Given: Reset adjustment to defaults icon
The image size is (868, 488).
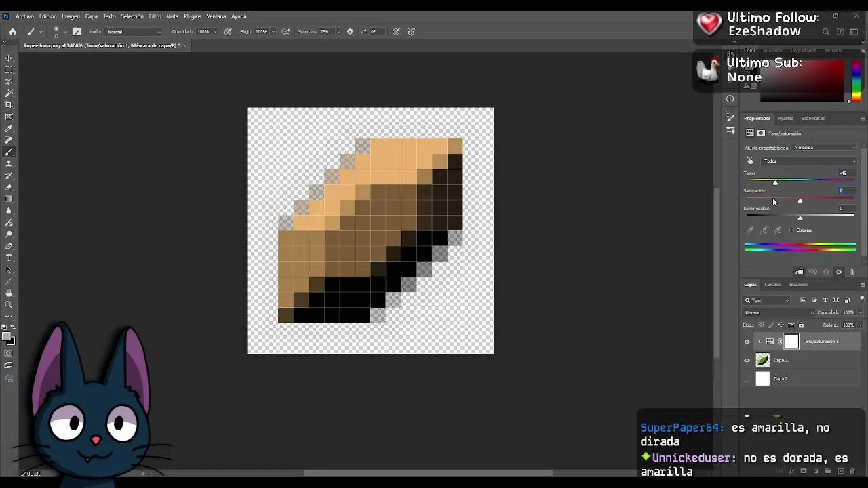Looking at the screenshot, I should (826, 272).
